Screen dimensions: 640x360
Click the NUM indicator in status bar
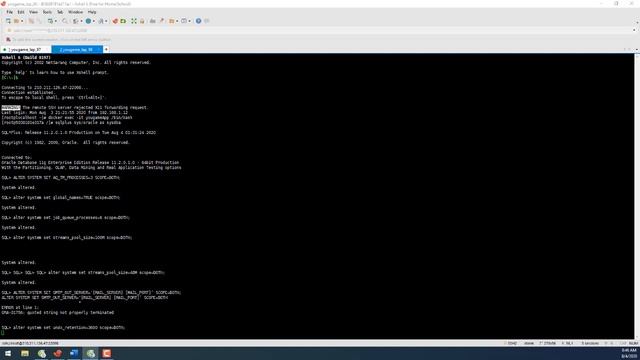point(634,344)
